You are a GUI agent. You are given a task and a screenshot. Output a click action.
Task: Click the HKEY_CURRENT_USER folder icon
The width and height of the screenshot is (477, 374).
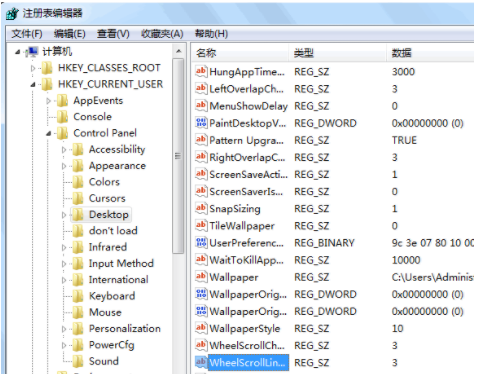coord(47,84)
